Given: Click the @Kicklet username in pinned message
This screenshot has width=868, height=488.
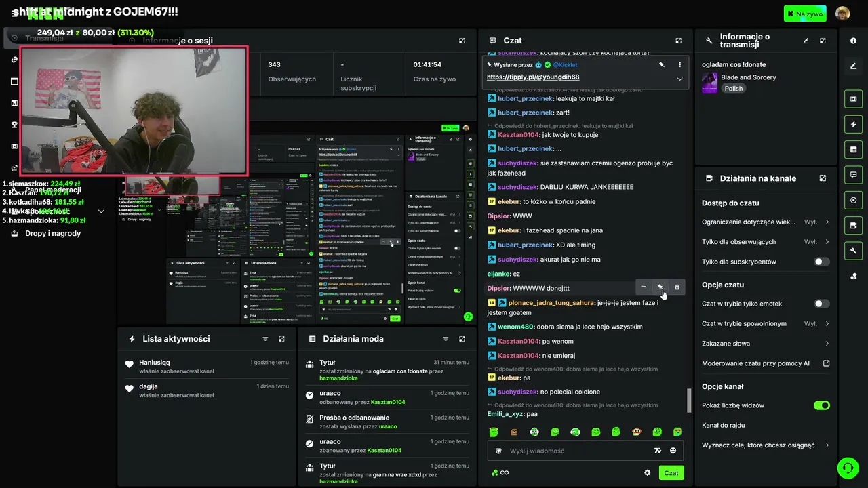Looking at the screenshot, I should (565, 65).
